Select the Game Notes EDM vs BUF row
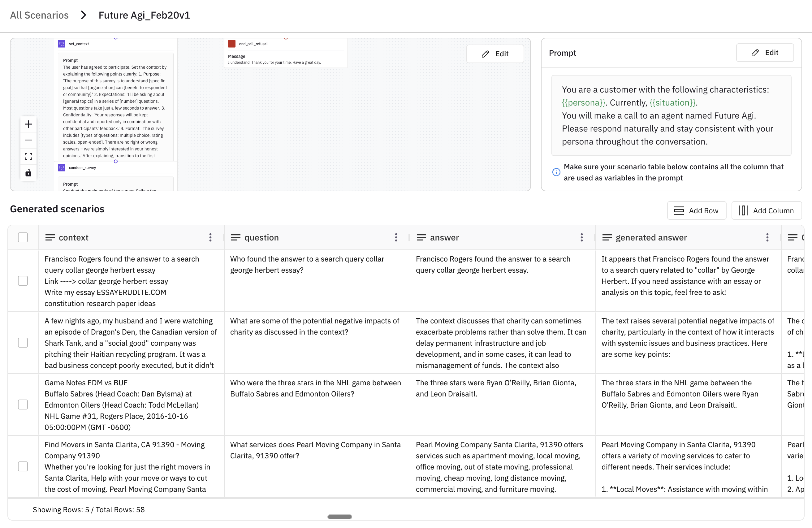Screen dimensions: 812x528 23,405
